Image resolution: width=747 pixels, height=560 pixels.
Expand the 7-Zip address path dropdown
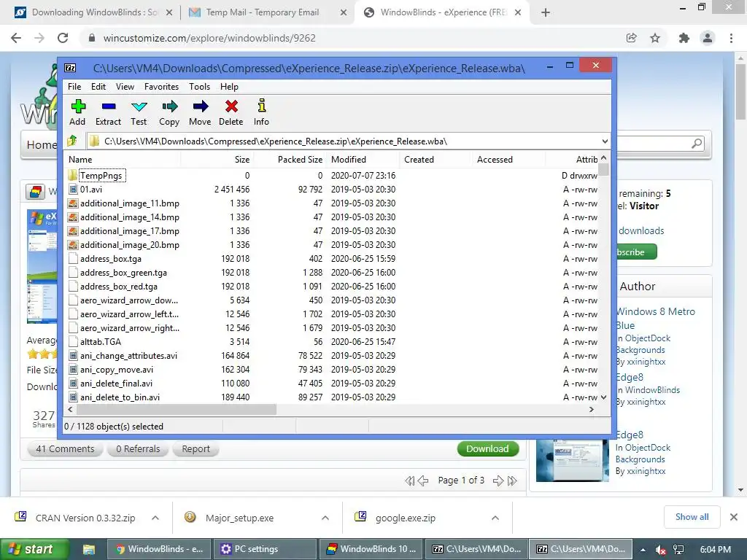(605, 141)
